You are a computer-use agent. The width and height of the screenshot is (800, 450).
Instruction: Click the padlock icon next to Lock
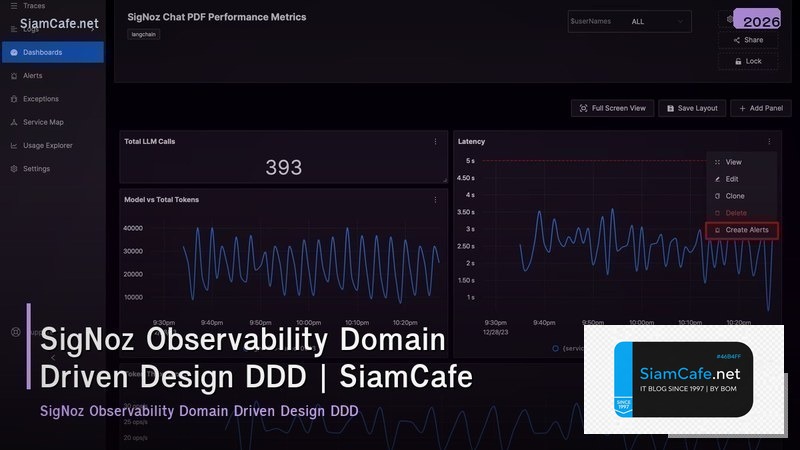coord(738,61)
